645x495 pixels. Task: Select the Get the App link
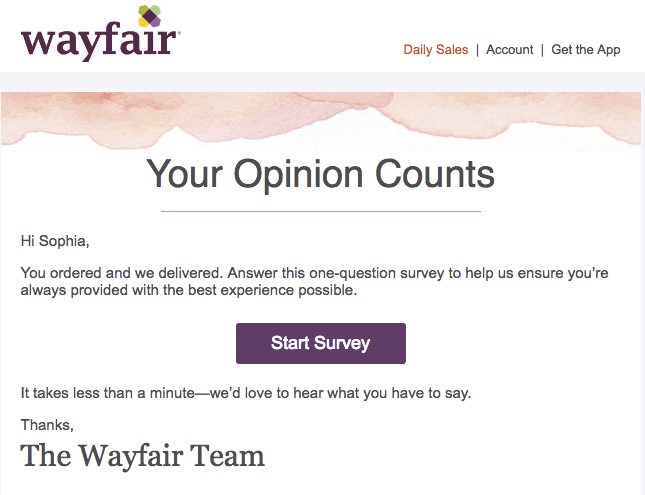[585, 50]
